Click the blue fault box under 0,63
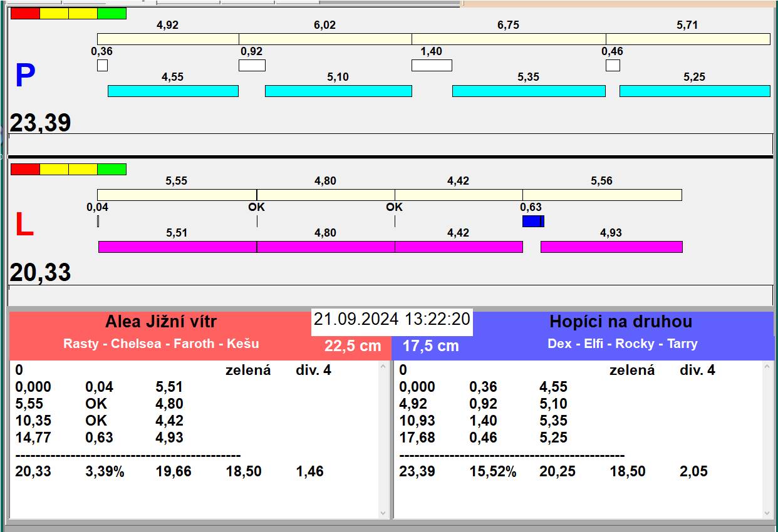 click(533, 221)
